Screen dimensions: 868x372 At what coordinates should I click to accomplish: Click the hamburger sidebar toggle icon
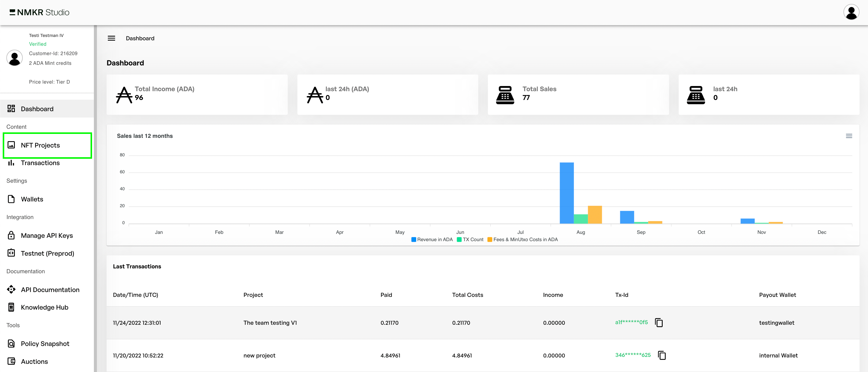pos(111,38)
